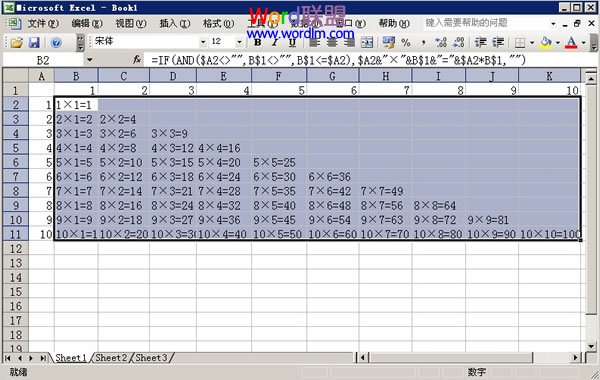Apply Fill Color bucket
The width and height of the screenshot is (600, 380).
pyautogui.click(x=546, y=42)
